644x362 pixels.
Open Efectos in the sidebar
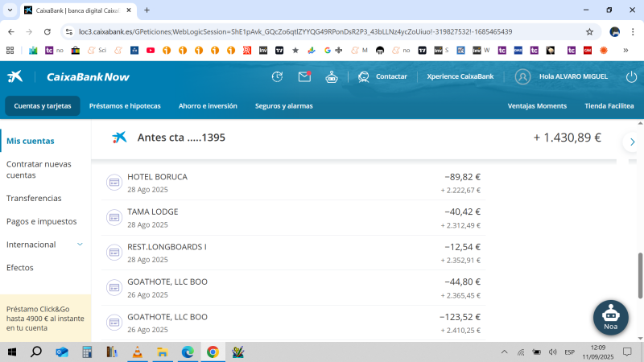click(x=19, y=268)
